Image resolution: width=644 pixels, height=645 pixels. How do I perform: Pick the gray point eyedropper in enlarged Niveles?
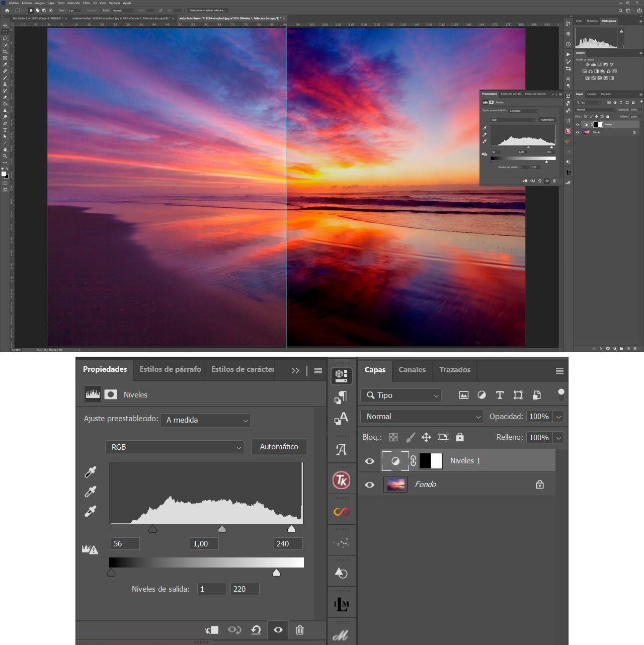click(91, 492)
